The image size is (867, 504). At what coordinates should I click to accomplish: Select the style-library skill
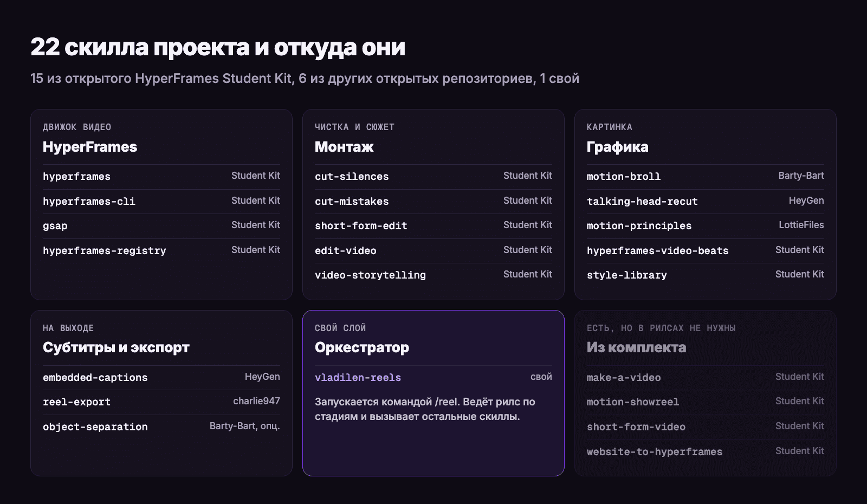(x=627, y=275)
